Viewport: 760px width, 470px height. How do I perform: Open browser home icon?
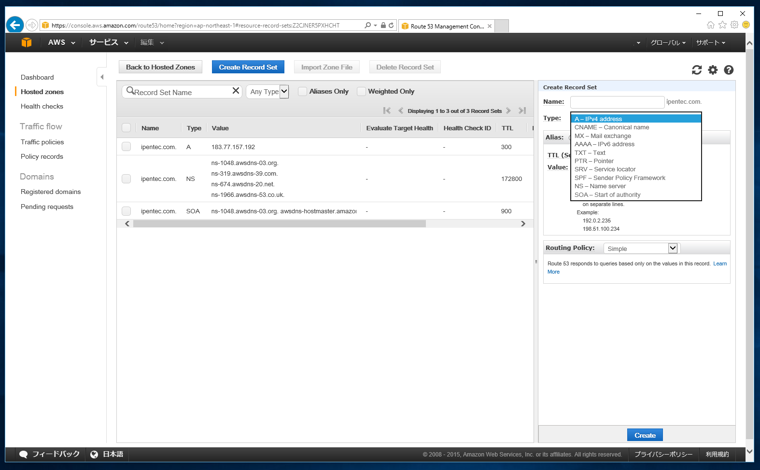(711, 25)
